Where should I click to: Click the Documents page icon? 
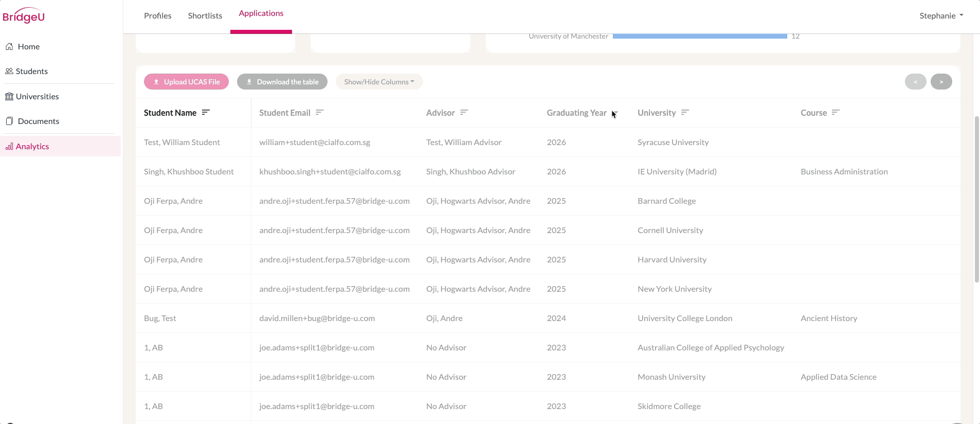pyautogui.click(x=9, y=121)
